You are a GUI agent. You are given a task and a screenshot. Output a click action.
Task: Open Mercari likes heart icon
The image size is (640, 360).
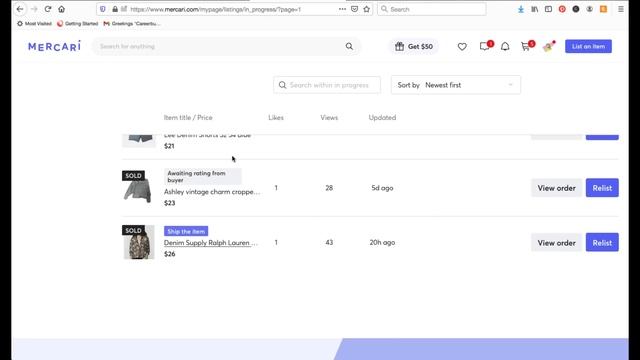tap(462, 47)
